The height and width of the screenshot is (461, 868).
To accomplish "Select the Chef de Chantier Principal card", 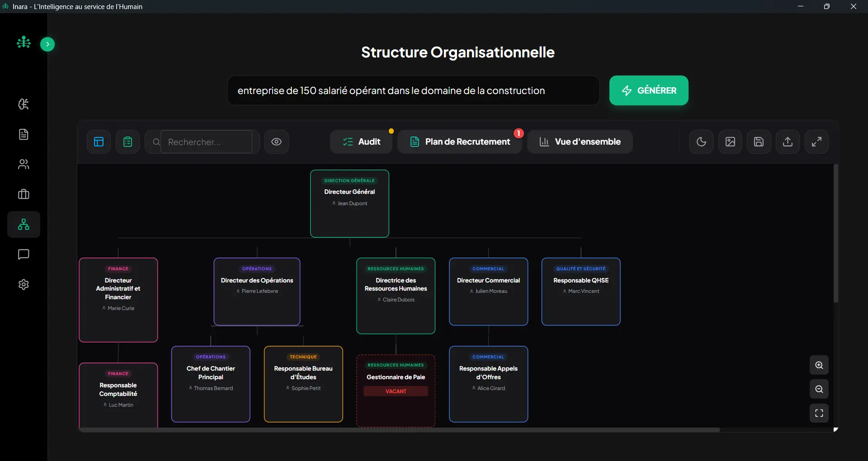I will click(x=211, y=384).
